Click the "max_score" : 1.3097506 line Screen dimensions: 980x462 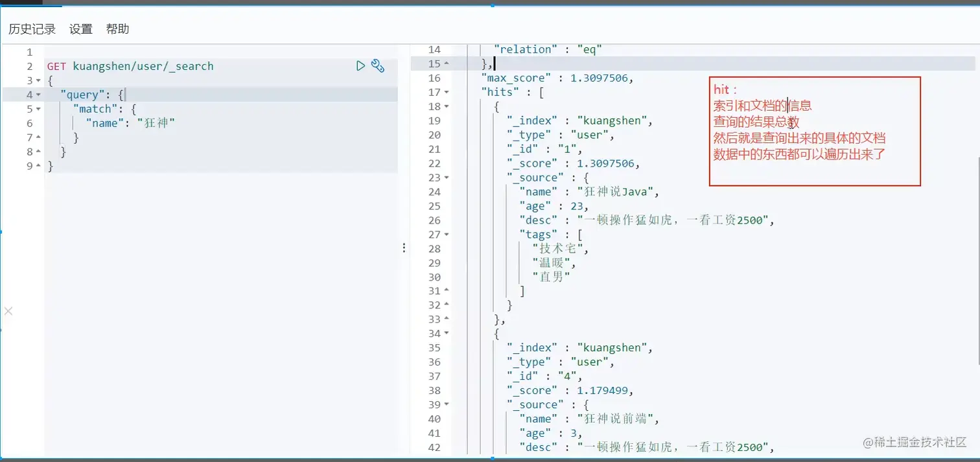tap(557, 78)
